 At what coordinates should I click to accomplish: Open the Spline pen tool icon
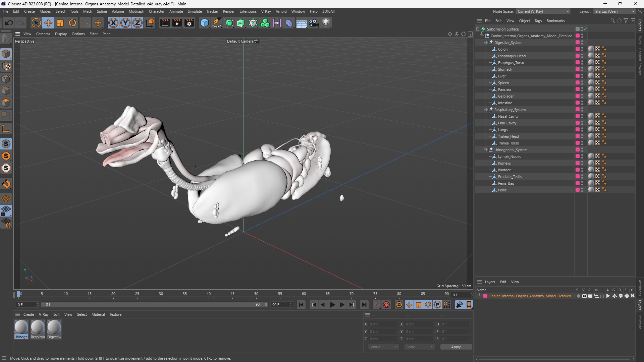point(217,23)
